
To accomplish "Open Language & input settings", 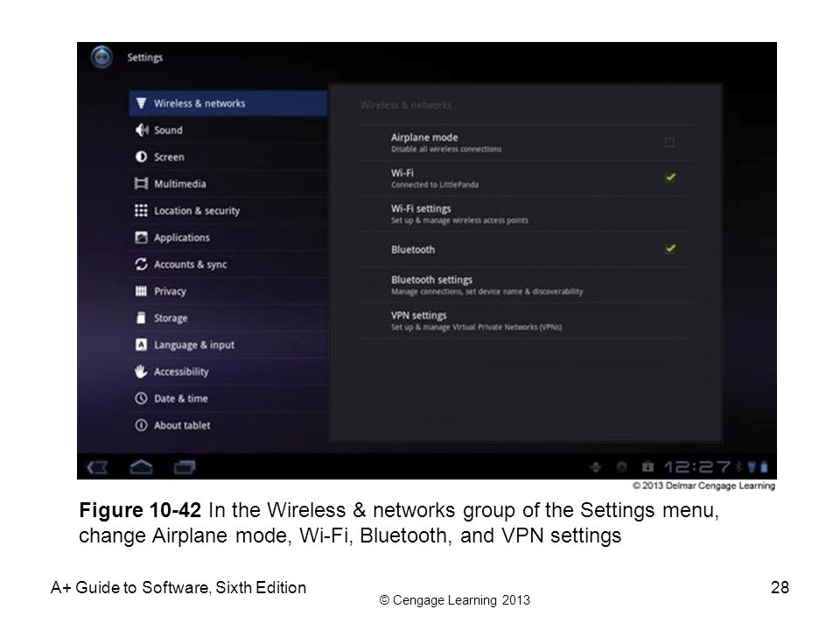I will 228,345.
